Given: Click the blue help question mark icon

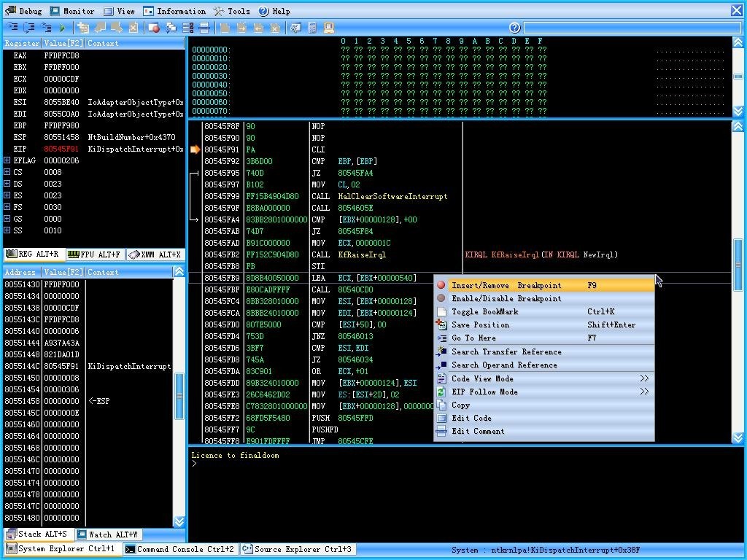Looking at the screenshot, I should 514,28.
